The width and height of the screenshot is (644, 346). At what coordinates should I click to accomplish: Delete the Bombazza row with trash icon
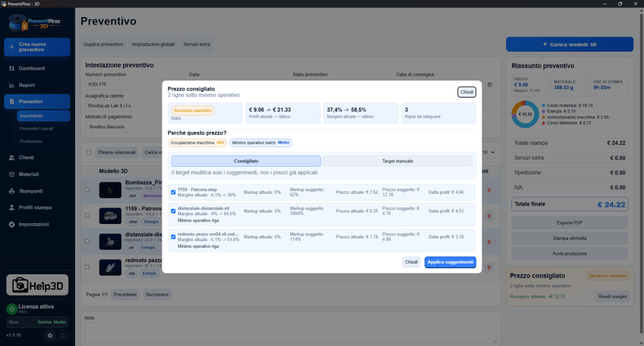coord(489,190)
